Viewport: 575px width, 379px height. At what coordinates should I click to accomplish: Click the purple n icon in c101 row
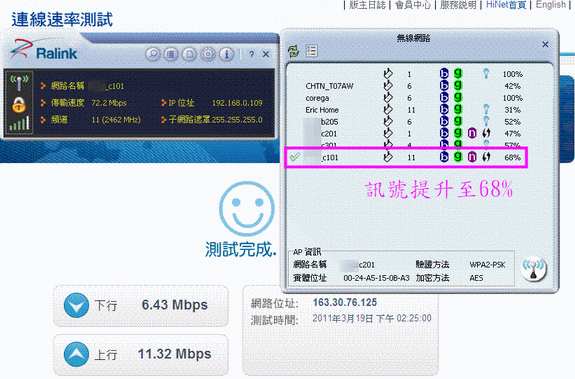[x=472, y=157]
